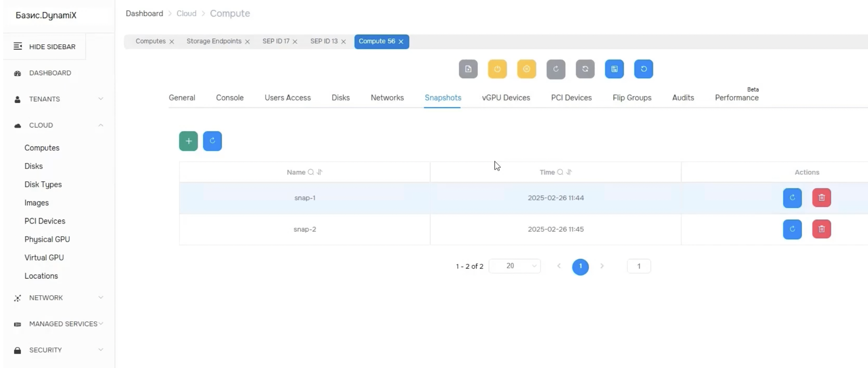
Task: Delete the snap-2 snapshot
Action: (821, 229)
